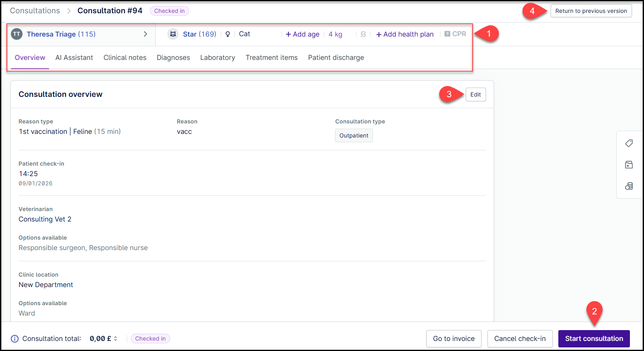Click the 09/01/2026 check-in date
644x351 pixels.
(35, 183)
